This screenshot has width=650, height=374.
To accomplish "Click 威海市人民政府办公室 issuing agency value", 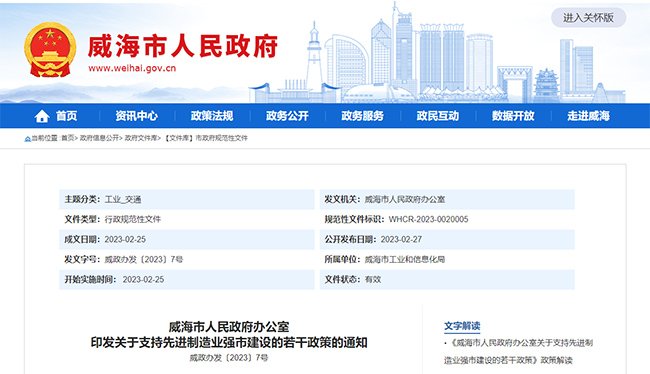I will (x=405, y=199).
